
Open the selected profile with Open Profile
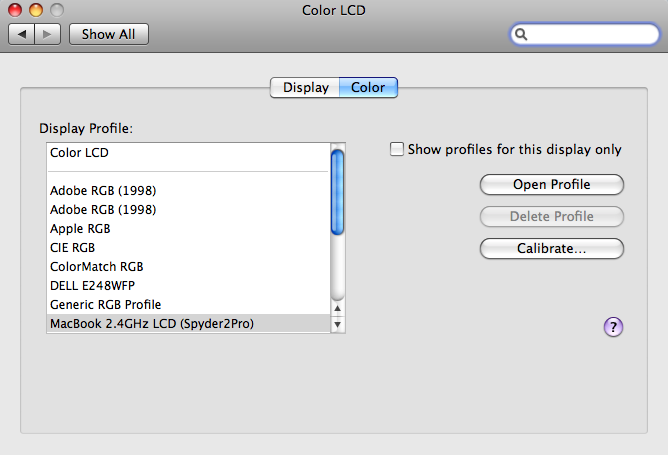point(552,184)
